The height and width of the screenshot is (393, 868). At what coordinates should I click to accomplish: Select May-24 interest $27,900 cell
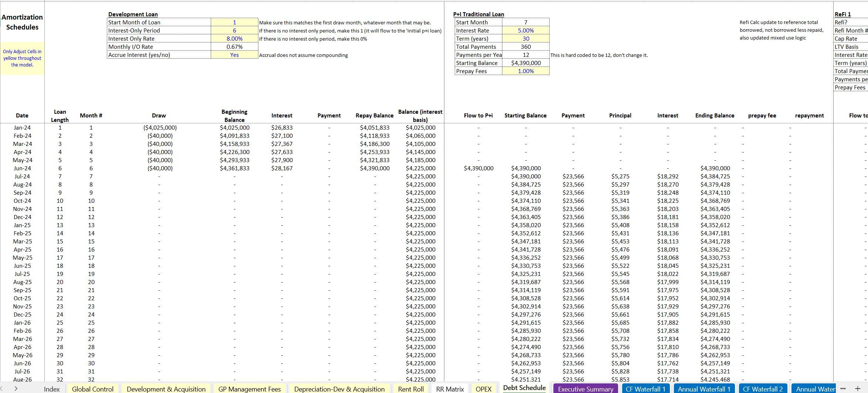[x=282, y=160]
